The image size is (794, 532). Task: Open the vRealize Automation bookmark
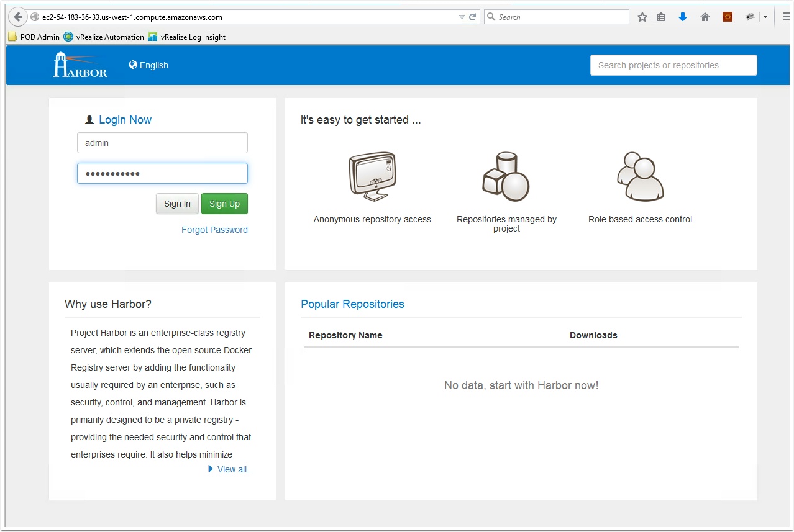click(104, 37)
